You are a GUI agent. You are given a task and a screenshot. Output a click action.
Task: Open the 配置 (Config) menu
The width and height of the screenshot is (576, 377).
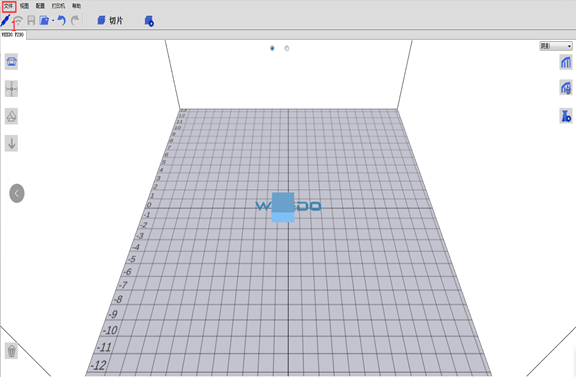[x=40, y=6]
